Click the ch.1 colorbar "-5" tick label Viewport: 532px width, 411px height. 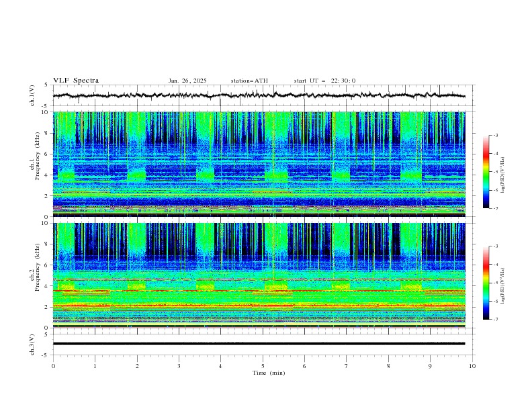[496, 172]
